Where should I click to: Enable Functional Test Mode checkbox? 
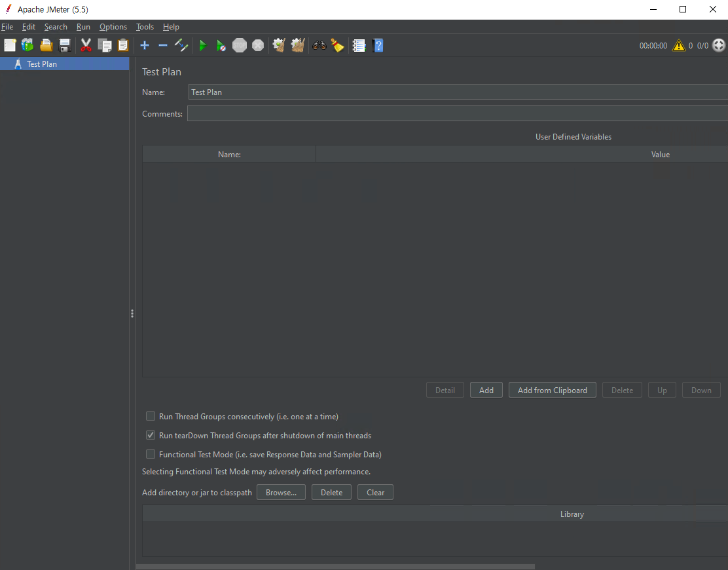[151, 454]
